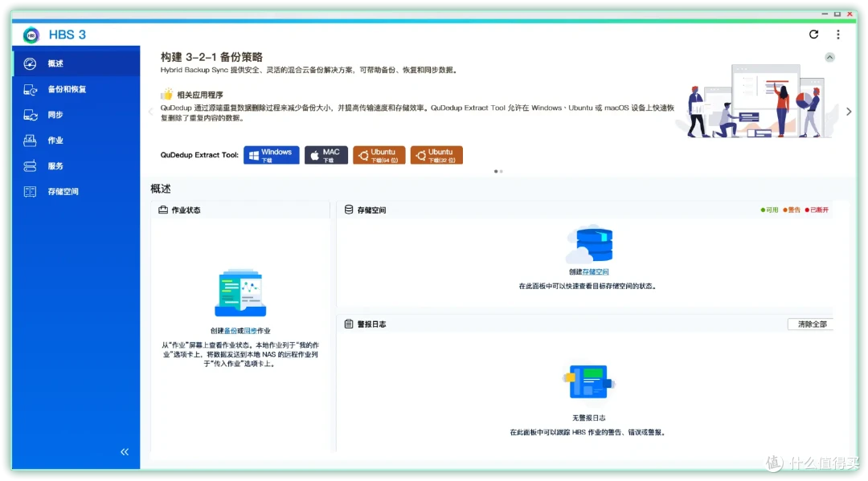Select the second banner pagination dot

click(x=502, y=171)
